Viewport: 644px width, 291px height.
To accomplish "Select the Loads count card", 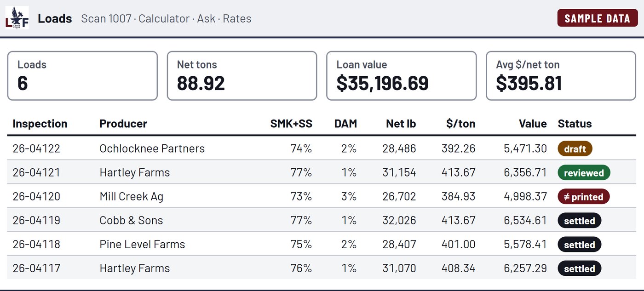I will [x=82, y=76].
